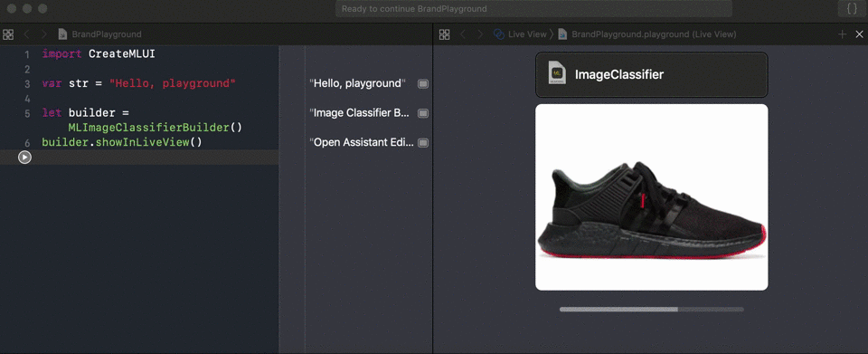Open the Live View related items grid icon

(x=445, y=34)
